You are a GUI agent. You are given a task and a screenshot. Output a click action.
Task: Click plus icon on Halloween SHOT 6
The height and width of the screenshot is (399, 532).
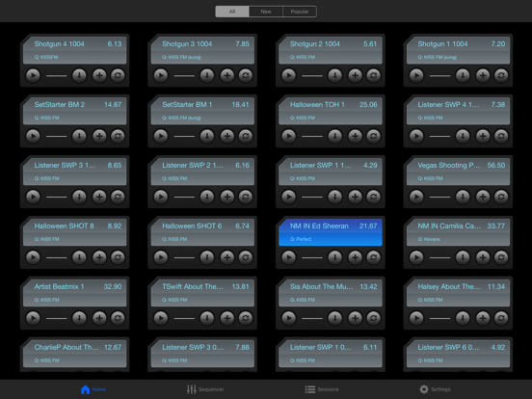point(227,257)
